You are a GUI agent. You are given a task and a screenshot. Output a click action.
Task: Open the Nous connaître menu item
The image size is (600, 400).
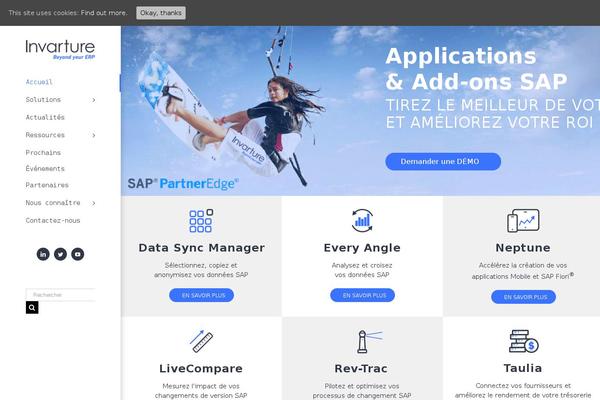(53, 202)
